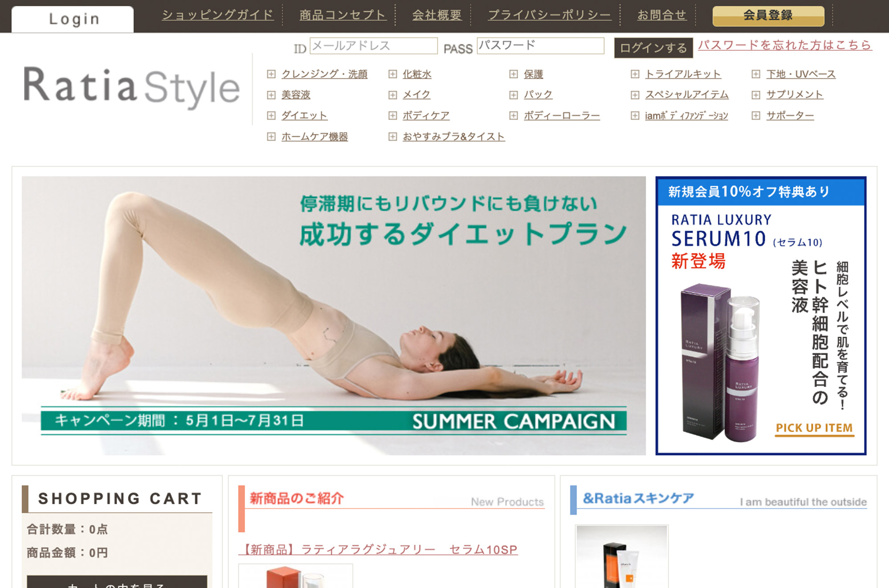Click the plus icon beside メイク

click(x=392, y=95)
